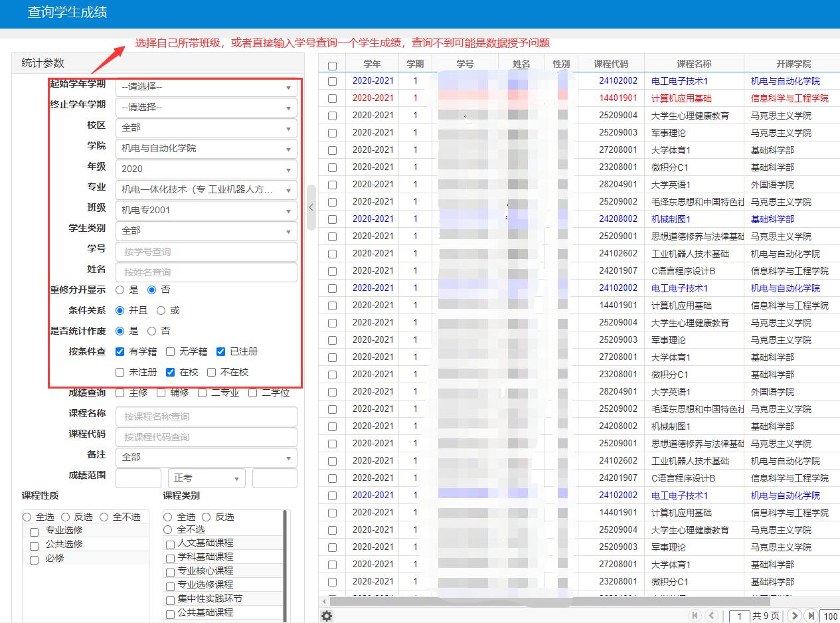Click the 学号 search input field

(x=206, y=252)
